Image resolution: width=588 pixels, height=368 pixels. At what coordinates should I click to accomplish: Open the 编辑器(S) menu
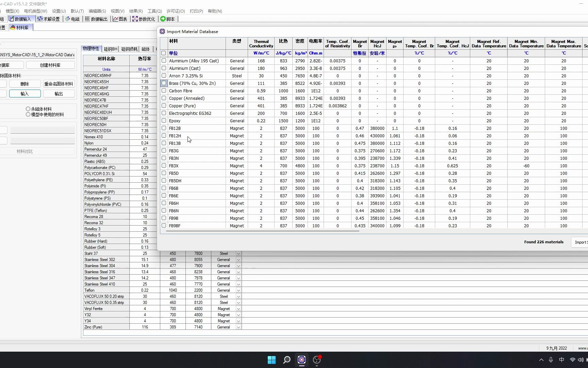tap(97, 11)
